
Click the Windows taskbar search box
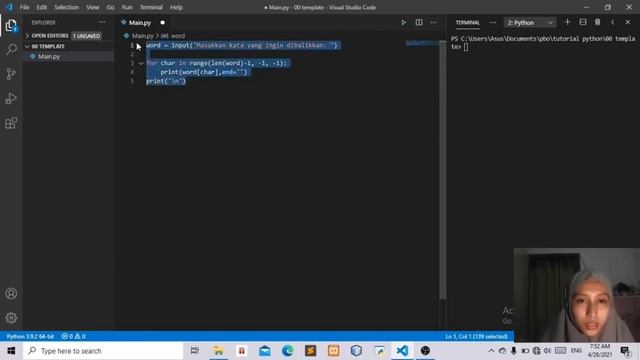tap(103, 351)
